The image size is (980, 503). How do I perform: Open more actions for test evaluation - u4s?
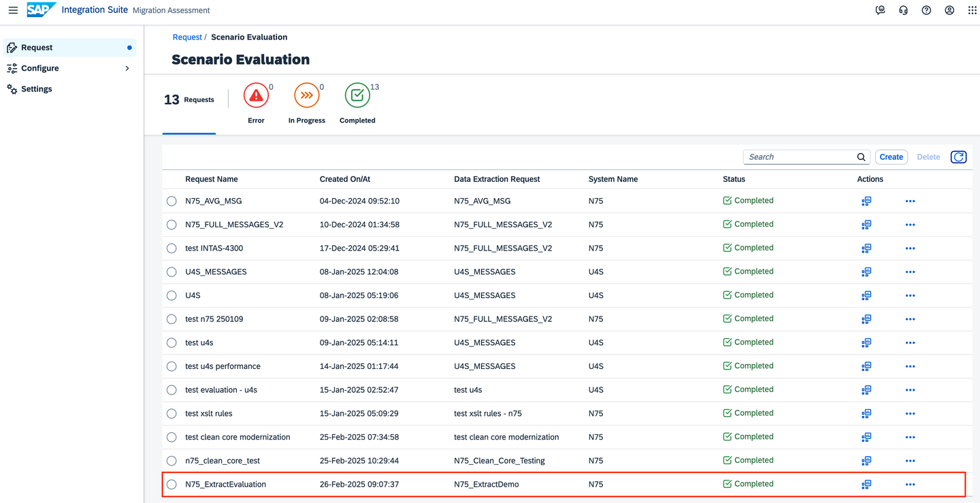[910, 390]
